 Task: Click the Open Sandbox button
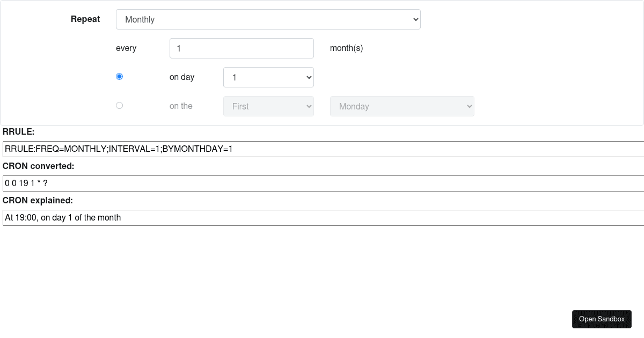tap(602, 319)
